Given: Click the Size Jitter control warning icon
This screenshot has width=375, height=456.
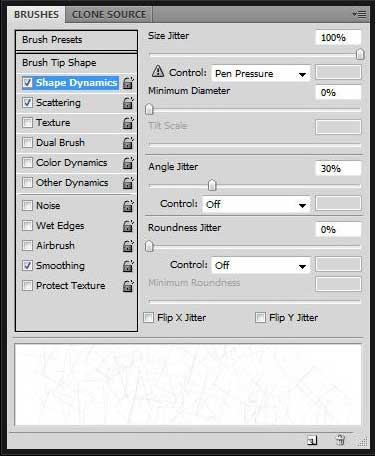Looking at the screenshot, I should 158,71.
